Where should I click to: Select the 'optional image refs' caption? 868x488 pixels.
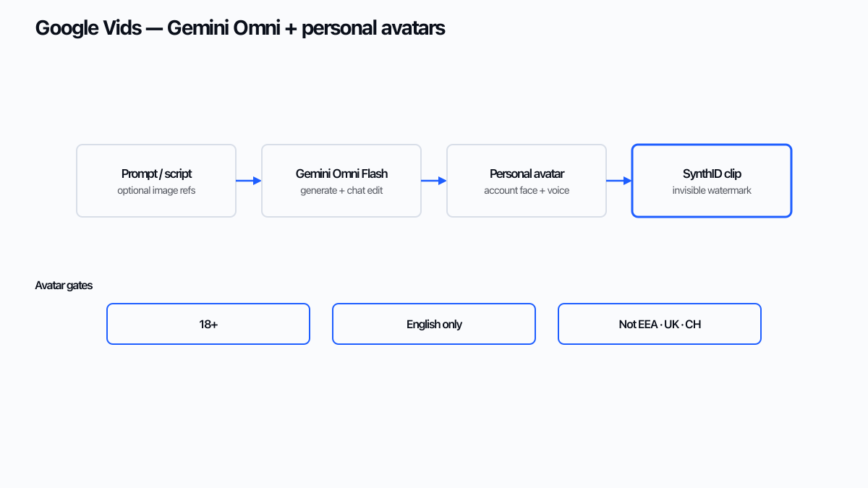click(x=156, y=191)
